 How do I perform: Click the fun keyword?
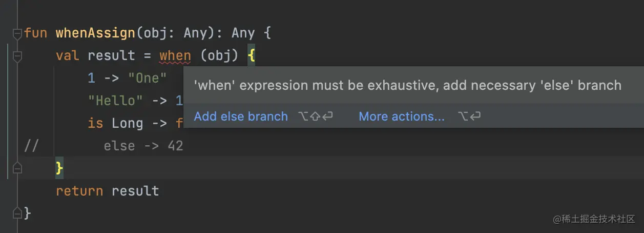point(36,33)
